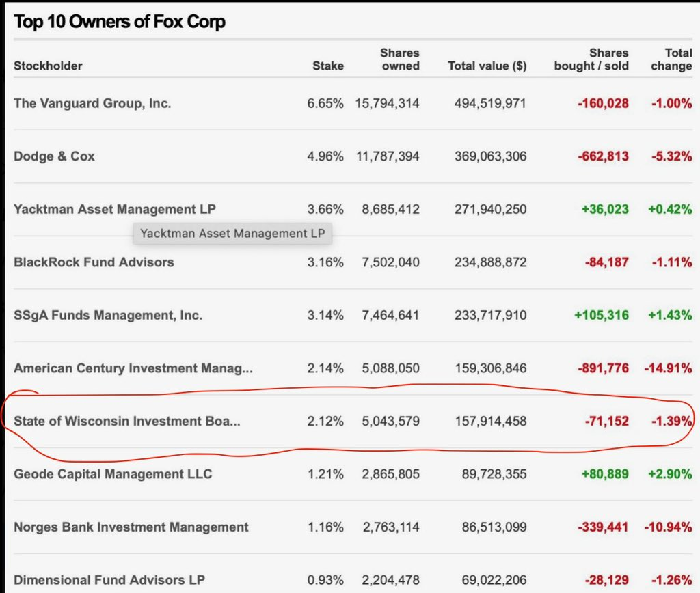Open BlackRock Fund Advisors stockholder
Screen dimensions: 700x593
(94, 262)
